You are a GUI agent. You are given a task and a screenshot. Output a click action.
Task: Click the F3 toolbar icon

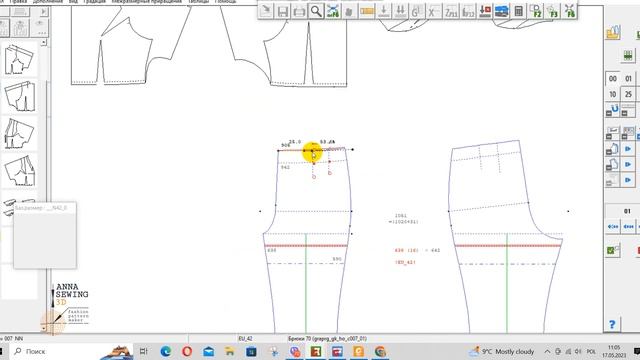[552, 11]
